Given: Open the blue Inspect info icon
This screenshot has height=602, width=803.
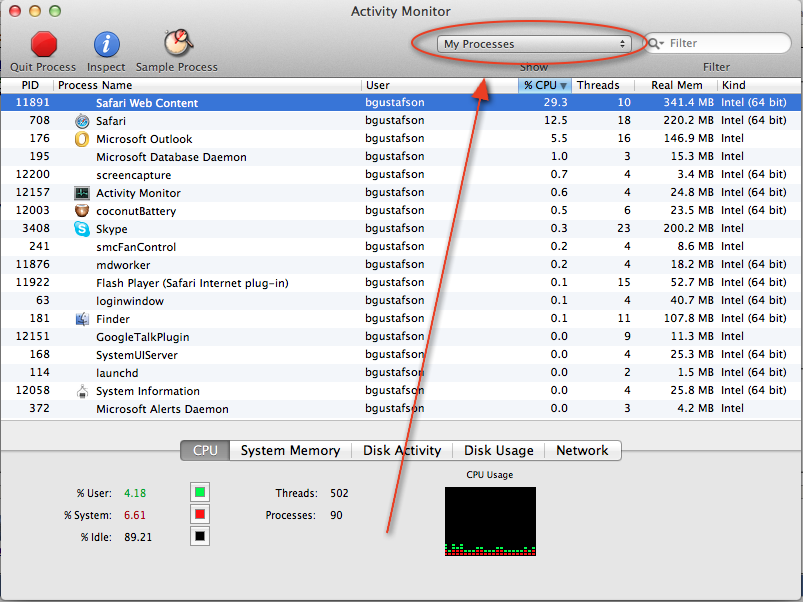Looking at the screenshot, I should tap(107, 44).
